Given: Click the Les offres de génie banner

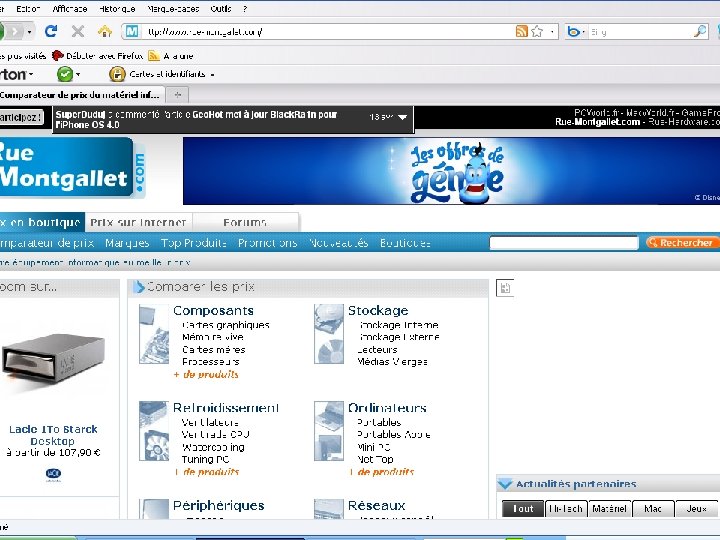Looking at the screenshot, I should pos(451,171).
